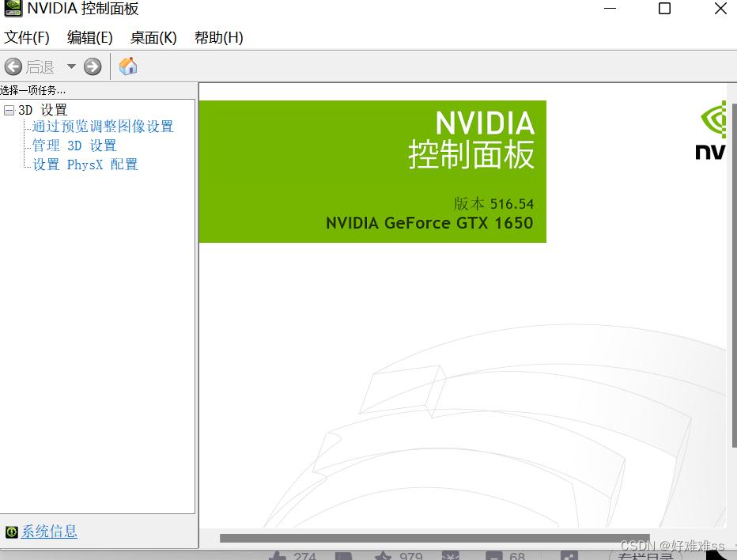737x560 pixels.
Task: Open 管理 3D 设置 task
Action: pos(74,146)
